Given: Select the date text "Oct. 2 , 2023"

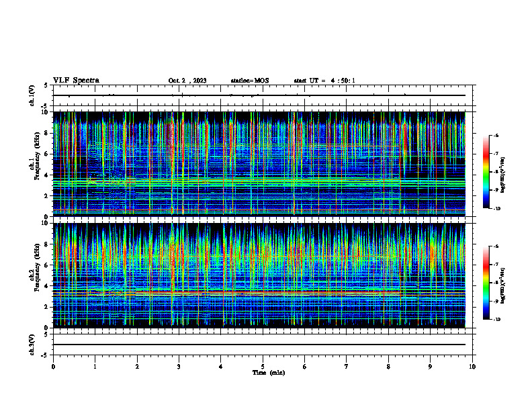Looking at the screenshot, I should [x=187, y=81].
